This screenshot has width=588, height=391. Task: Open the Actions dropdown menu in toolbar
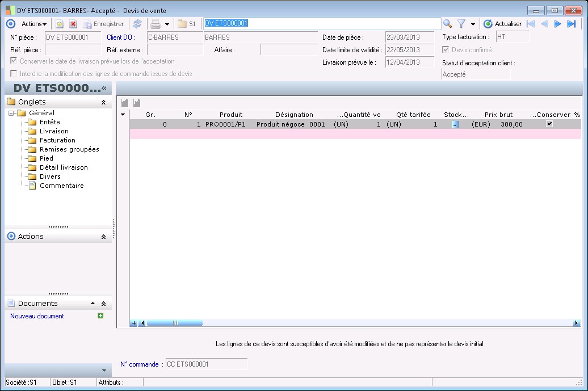point(34,24)
